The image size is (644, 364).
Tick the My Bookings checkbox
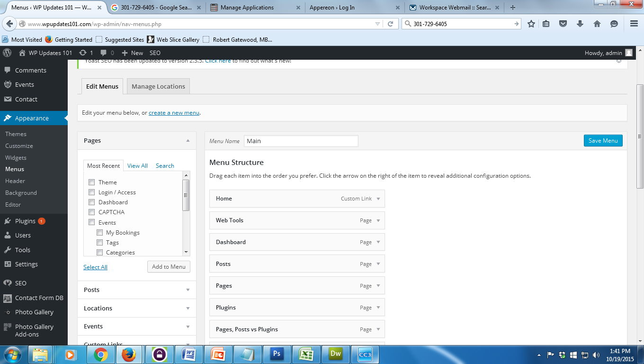tap(99, 232)
